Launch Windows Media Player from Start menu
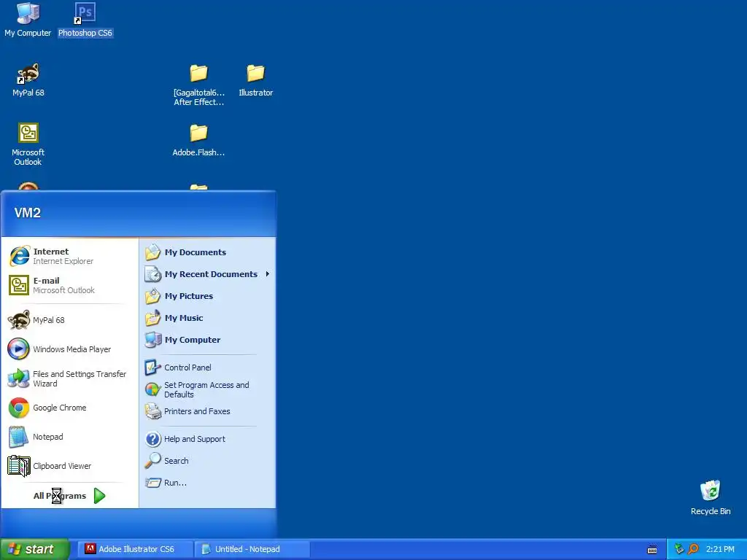 (x=70, y=349)
